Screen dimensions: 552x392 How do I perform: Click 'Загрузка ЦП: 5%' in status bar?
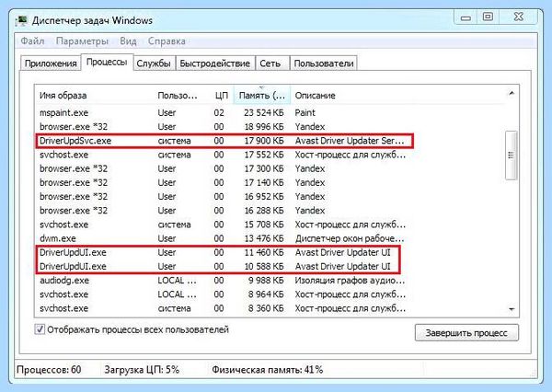click(142, 370)
